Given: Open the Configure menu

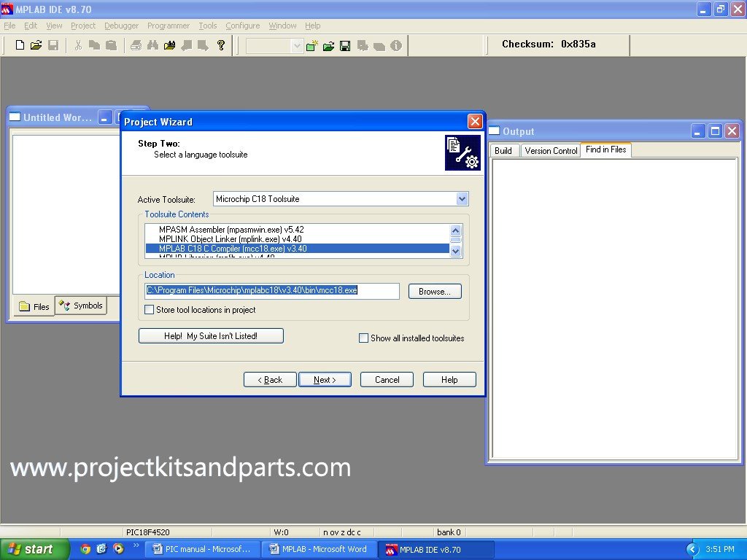Looking at the screenshot, I should point(242,26).
